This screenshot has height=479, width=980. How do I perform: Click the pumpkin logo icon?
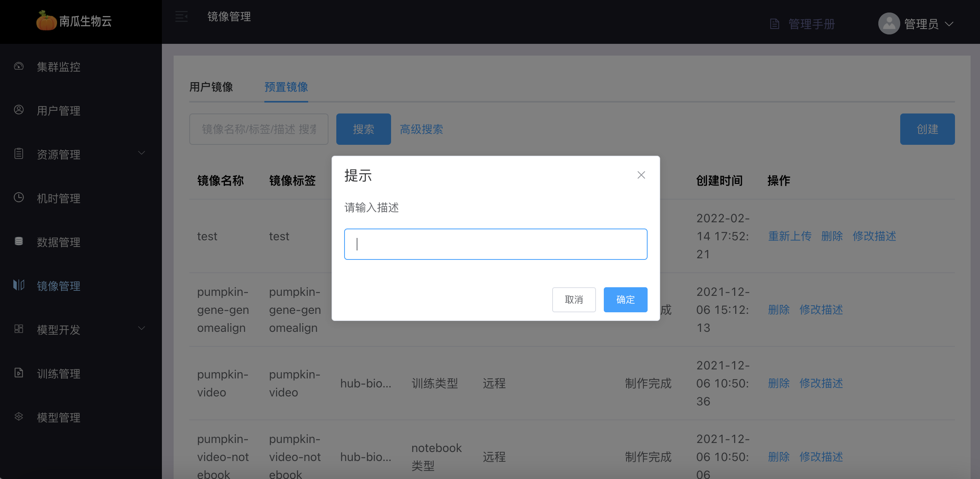click(47, 20)
